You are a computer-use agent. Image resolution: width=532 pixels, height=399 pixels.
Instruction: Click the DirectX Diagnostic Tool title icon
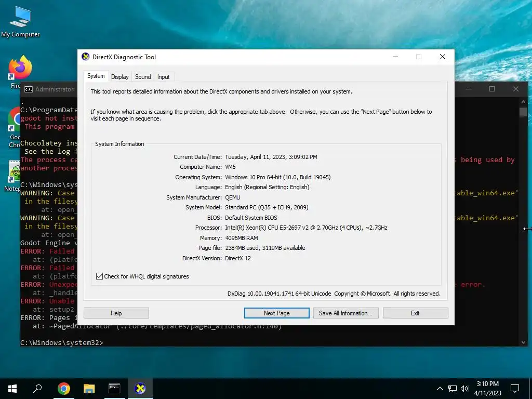tap(86, 57)
